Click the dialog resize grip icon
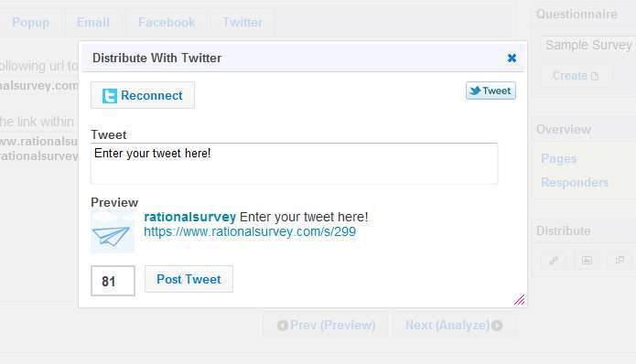This screenshot has width=636, height=364. (x=519, y=300)
